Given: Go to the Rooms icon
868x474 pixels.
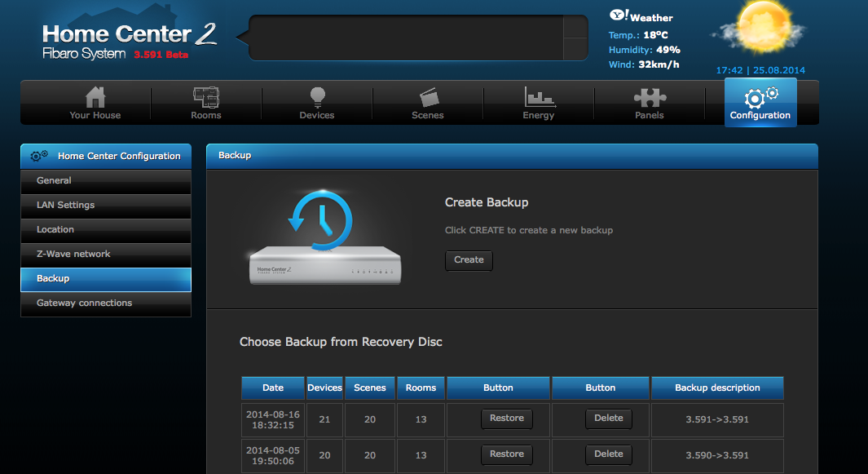Looking at the screenshot, I should point(206,98).
